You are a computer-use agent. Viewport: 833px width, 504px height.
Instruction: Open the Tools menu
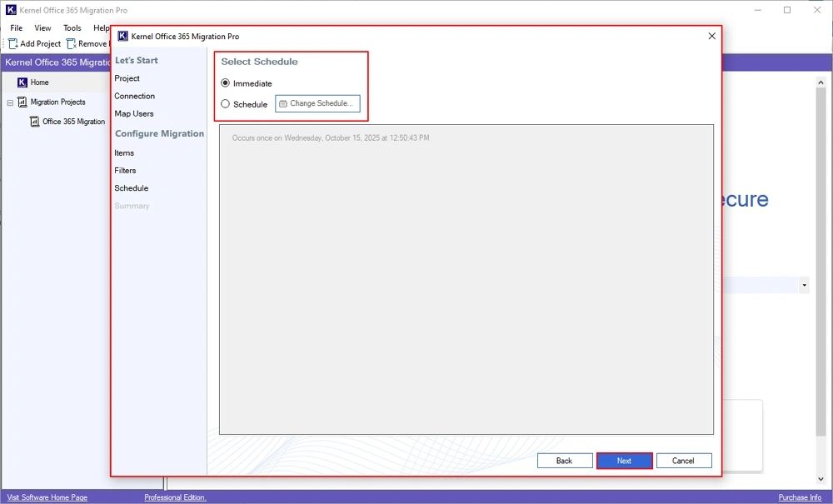pos(72,27)
